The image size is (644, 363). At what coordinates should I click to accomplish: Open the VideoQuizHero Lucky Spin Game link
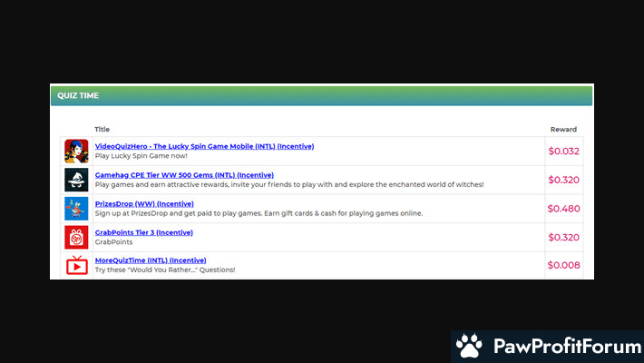[204, 146]
